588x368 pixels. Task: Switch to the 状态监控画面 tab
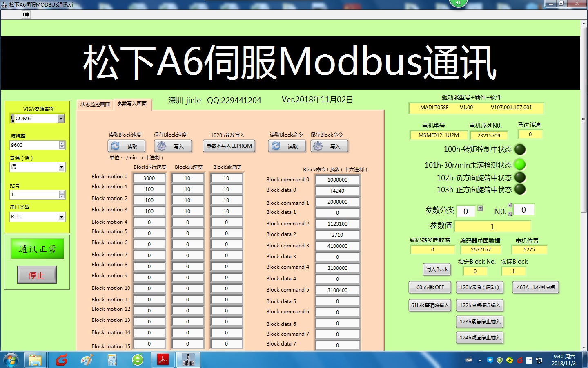point(95,105)
